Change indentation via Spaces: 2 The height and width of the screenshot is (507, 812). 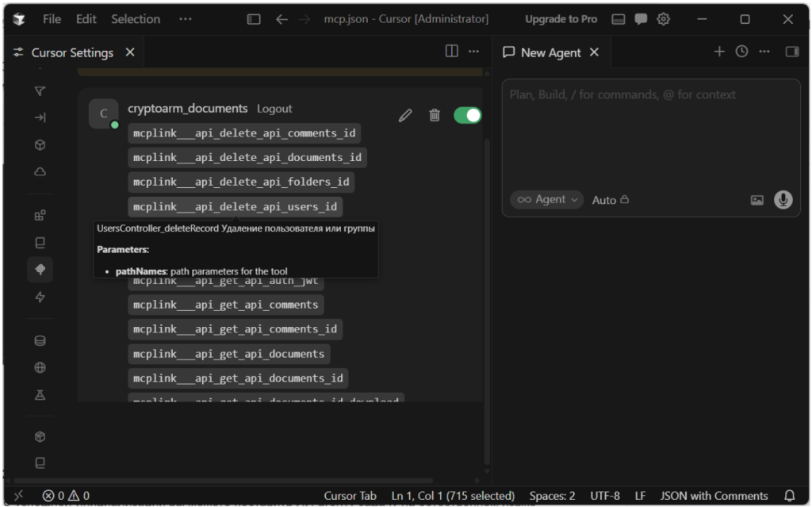click(552, 496)
